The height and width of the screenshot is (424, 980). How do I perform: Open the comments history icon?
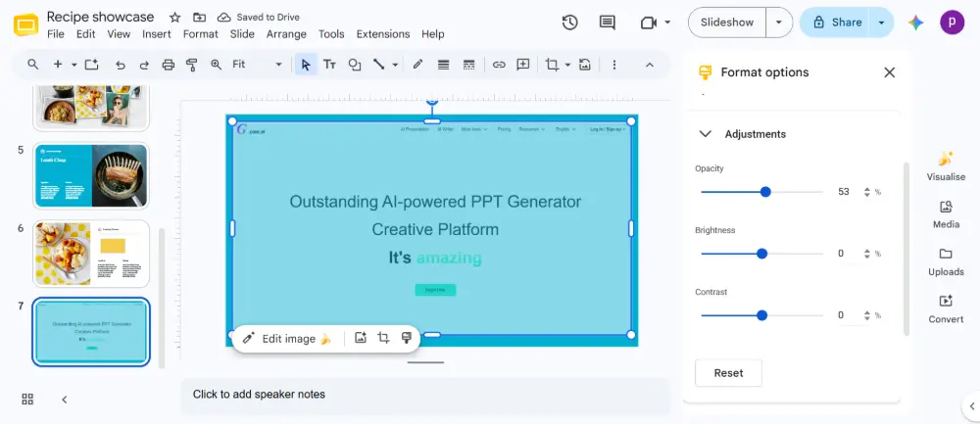pyautogui.click(x=607, y=23)
